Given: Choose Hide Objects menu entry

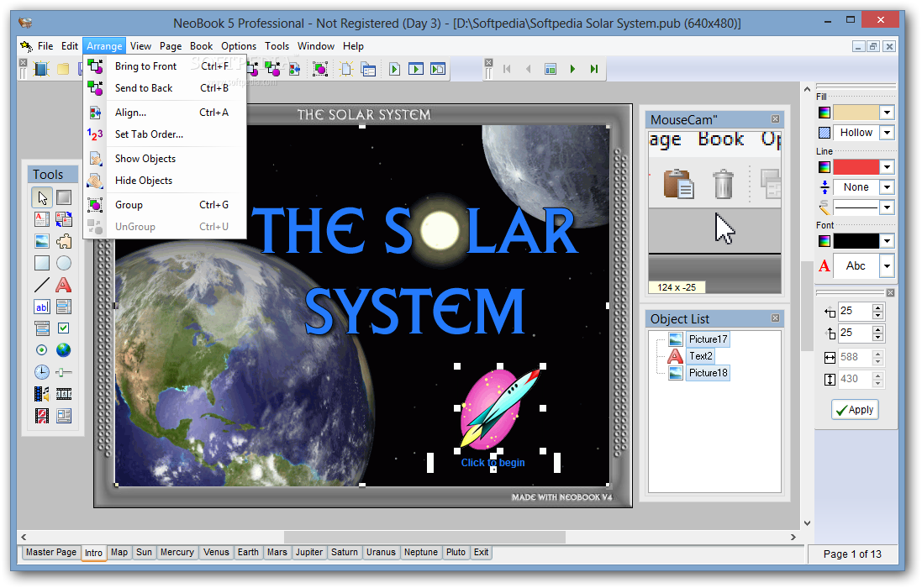Looking at the screenshot, I should [x=166, y=181].
